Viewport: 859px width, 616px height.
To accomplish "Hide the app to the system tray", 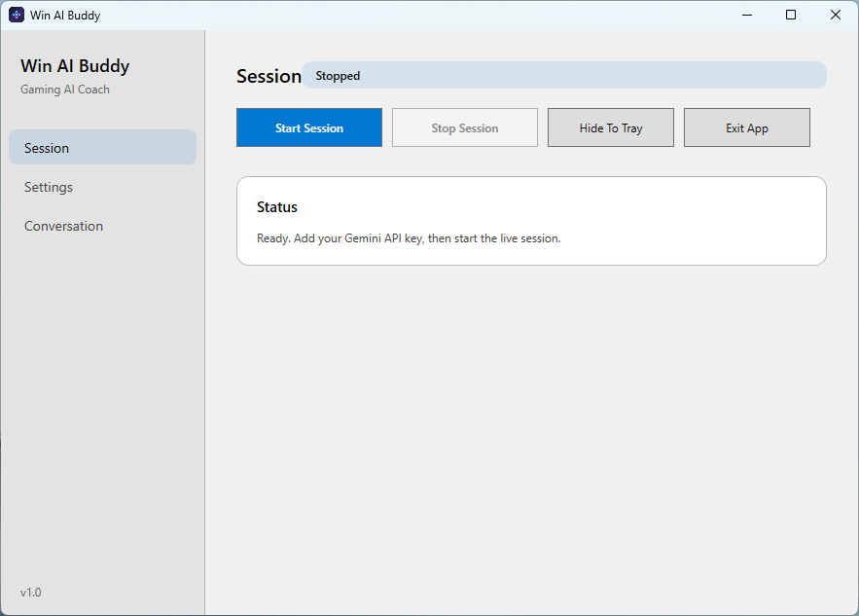I will tap(610, 127).
